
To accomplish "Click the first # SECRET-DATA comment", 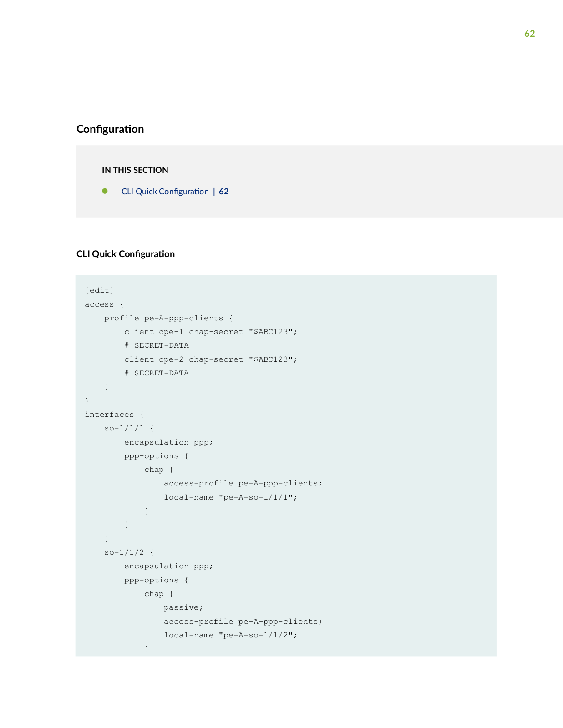I will tap(157, 345).
